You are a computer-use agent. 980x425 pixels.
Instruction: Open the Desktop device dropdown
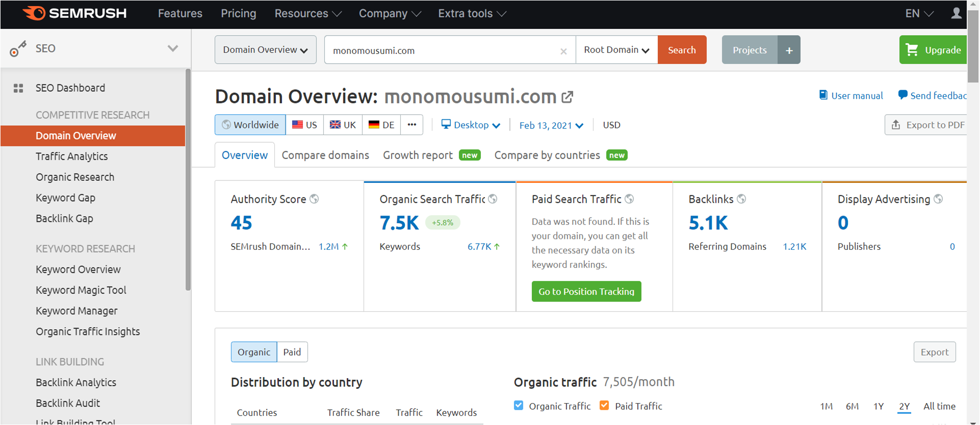[x=471, y=125]
